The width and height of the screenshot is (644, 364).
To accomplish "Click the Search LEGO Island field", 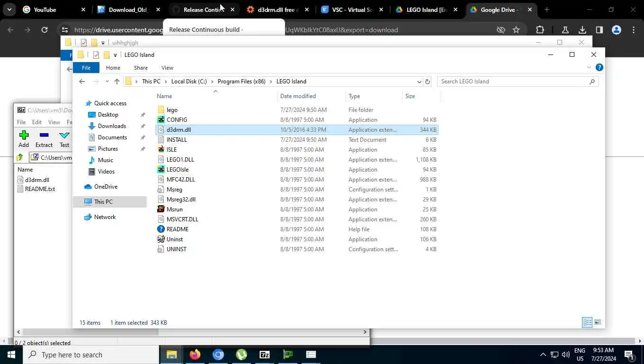I will pyautogui.click(x=518, y=82).
